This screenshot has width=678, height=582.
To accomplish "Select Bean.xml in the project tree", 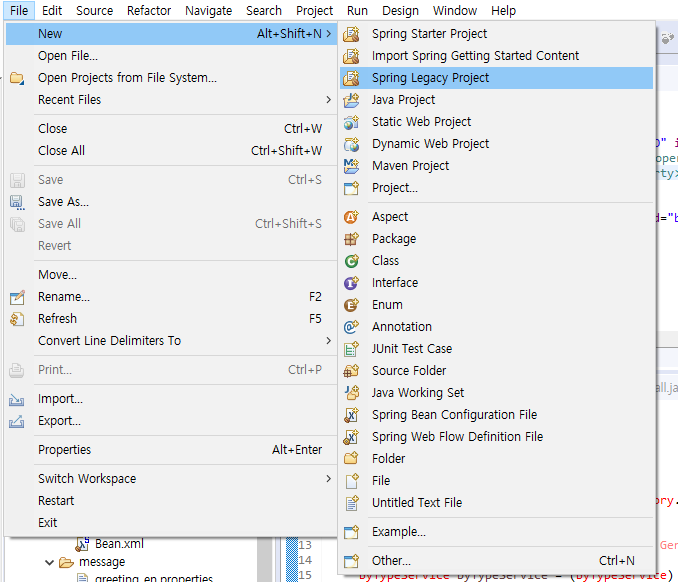I will point(119,544).
